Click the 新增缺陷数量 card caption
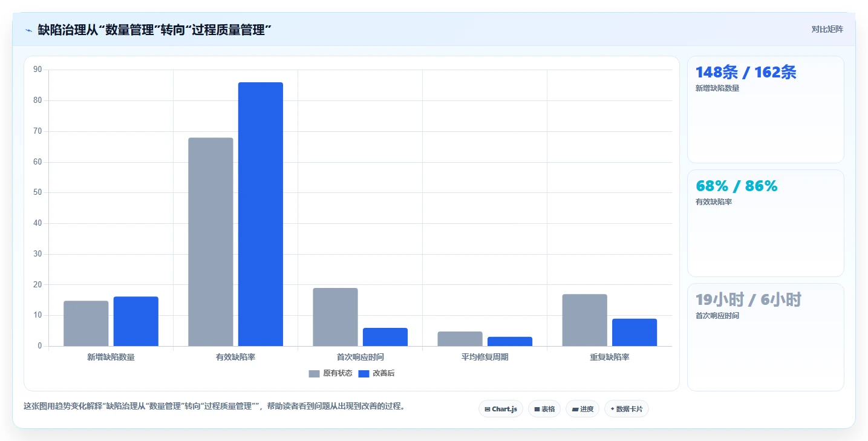868x441 pixels. click(717, 88)
